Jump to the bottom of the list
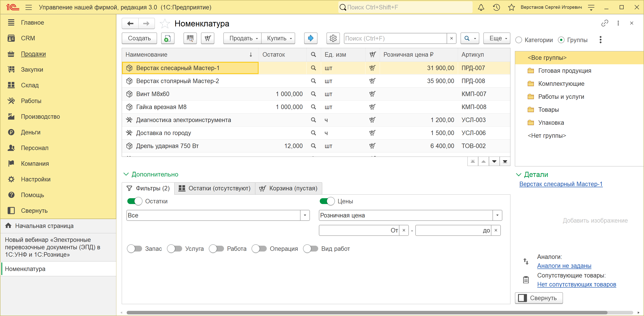644x316 pixels. [505, 162]
